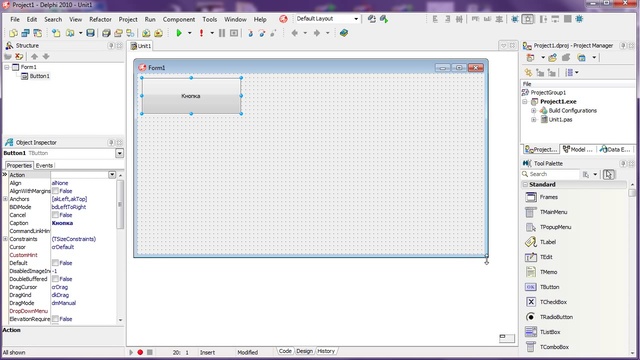Collapse the Standard palette category
Viewport: 640px width, 360px height.
pos(526,184)
